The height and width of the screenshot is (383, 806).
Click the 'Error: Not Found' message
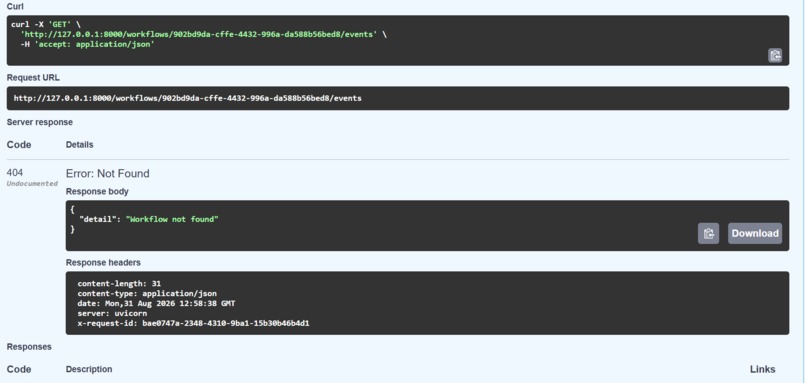coord(107,174)
